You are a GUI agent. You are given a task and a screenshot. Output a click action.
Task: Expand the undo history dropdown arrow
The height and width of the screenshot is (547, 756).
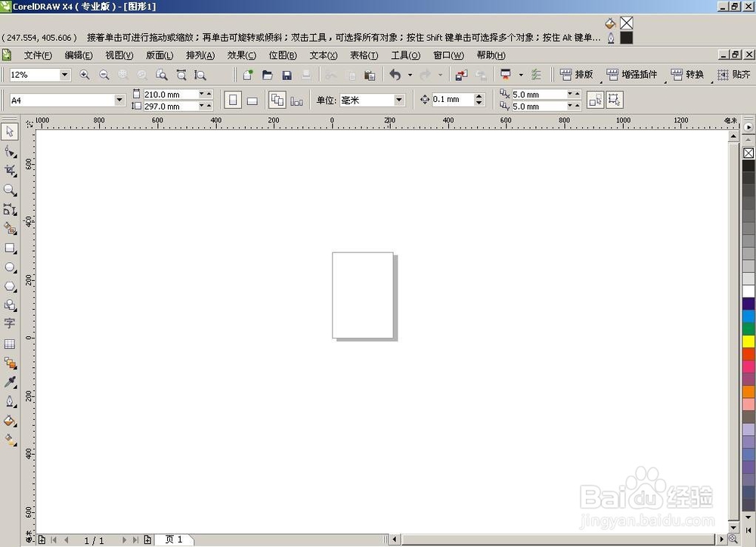click(410, 75)
